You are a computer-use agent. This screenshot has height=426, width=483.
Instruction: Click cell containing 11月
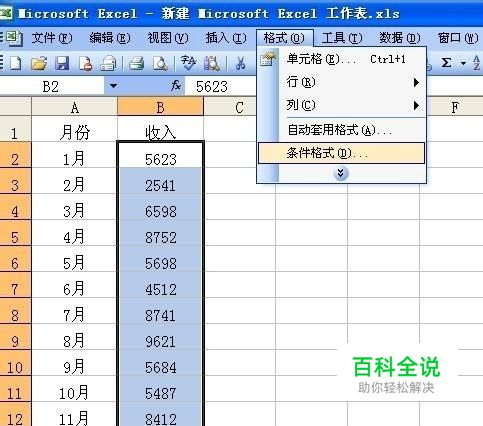pos(75,414)
